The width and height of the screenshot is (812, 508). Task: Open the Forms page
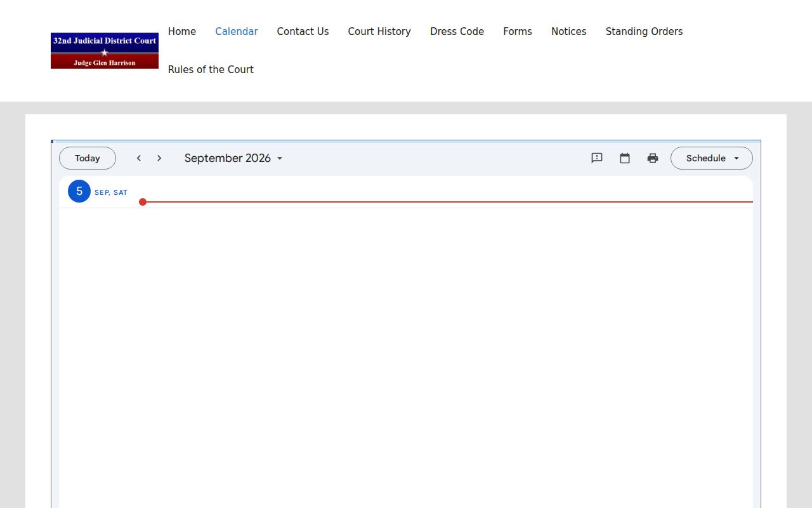click(518, 32)
